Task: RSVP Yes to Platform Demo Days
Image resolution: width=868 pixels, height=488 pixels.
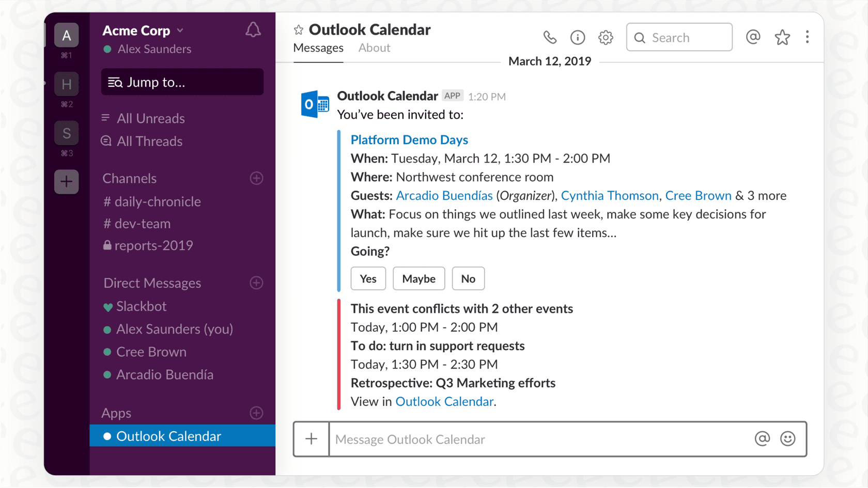Action: (x=368, y=278)
